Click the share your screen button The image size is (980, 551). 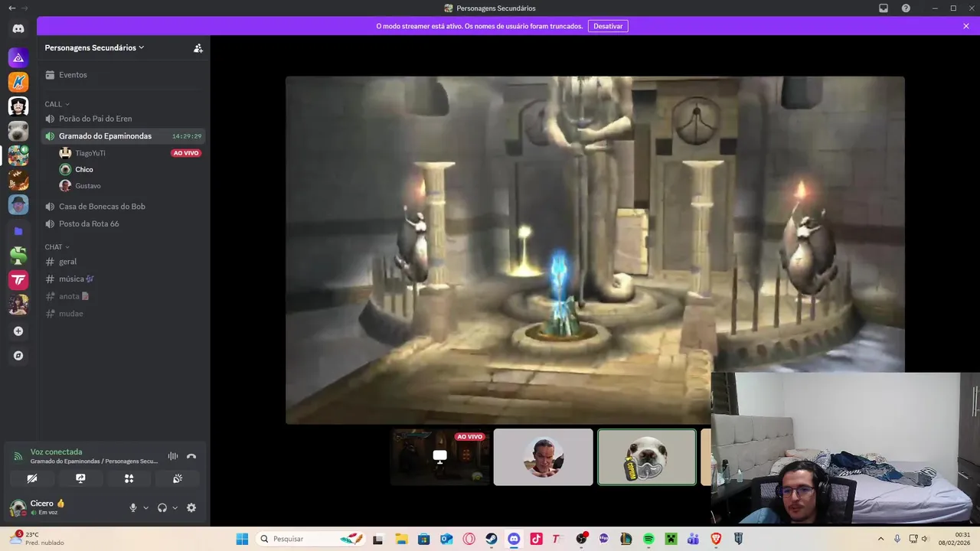click(x=80, y=478)
